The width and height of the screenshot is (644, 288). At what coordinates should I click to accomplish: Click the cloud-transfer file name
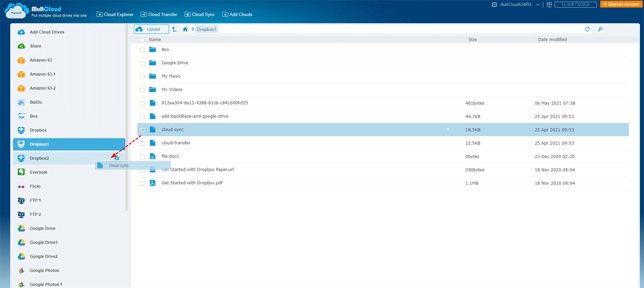point(176,143)
